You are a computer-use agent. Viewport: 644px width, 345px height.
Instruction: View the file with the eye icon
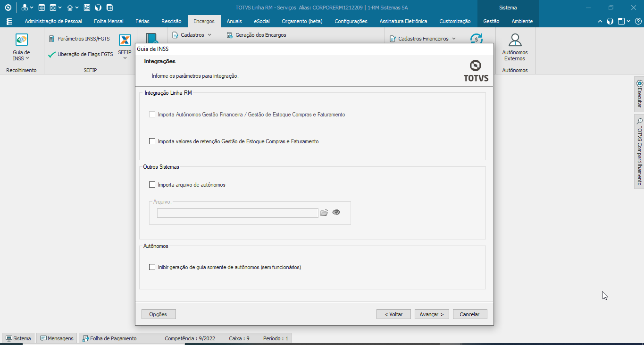click(336, 212)
